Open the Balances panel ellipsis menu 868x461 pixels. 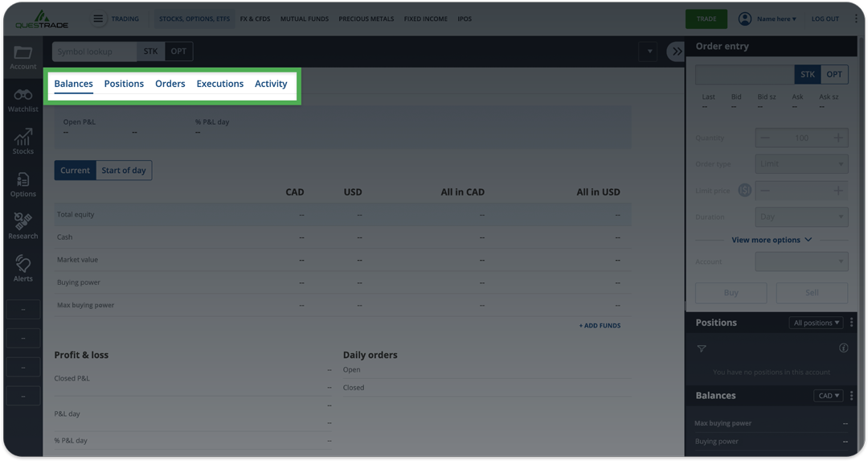(x=851, y=396)
